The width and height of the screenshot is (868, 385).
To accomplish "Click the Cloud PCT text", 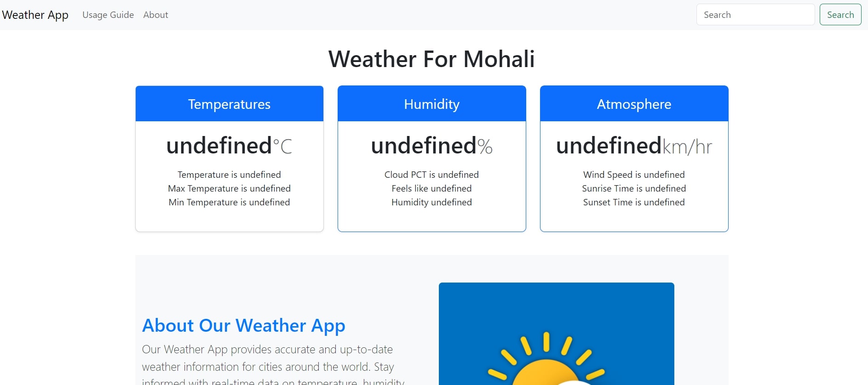I will (x=432, y=175).
